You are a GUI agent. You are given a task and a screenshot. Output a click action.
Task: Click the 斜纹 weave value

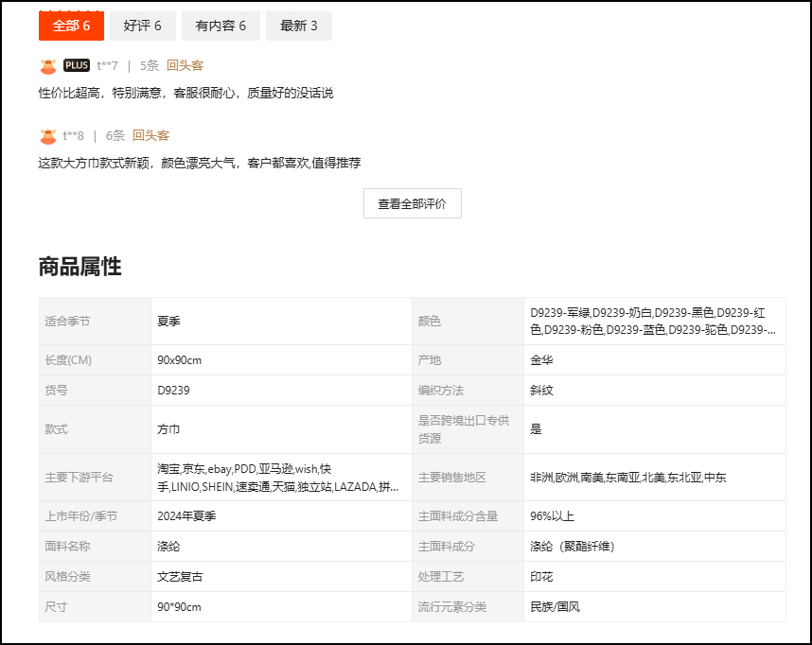click(541, 391)
